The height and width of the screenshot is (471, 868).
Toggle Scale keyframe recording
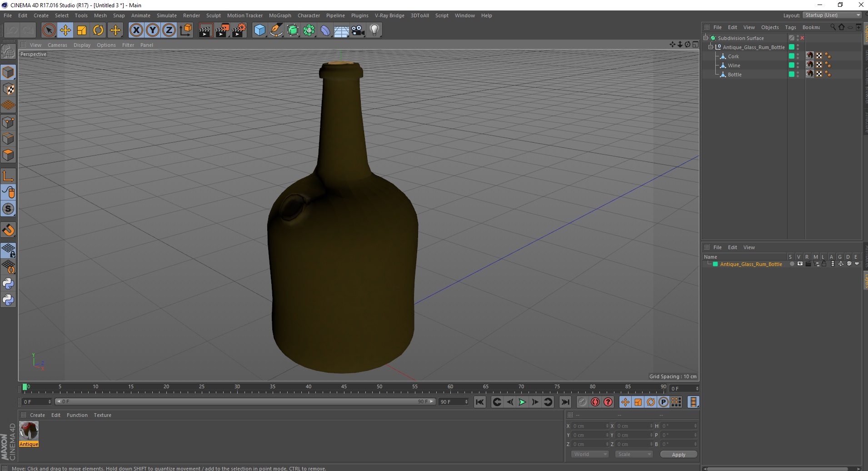click(x=638, y=402)
